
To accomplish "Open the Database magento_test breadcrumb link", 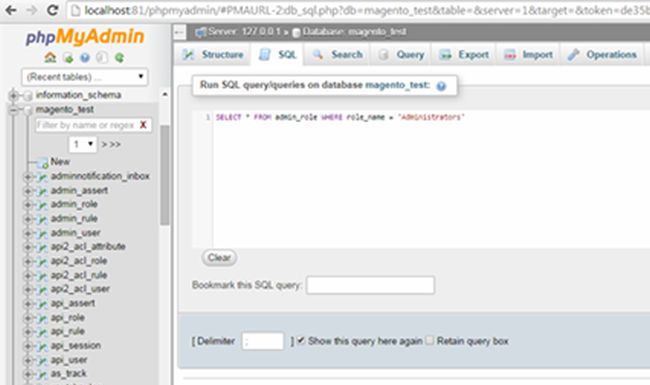I will tap(354, 32).
